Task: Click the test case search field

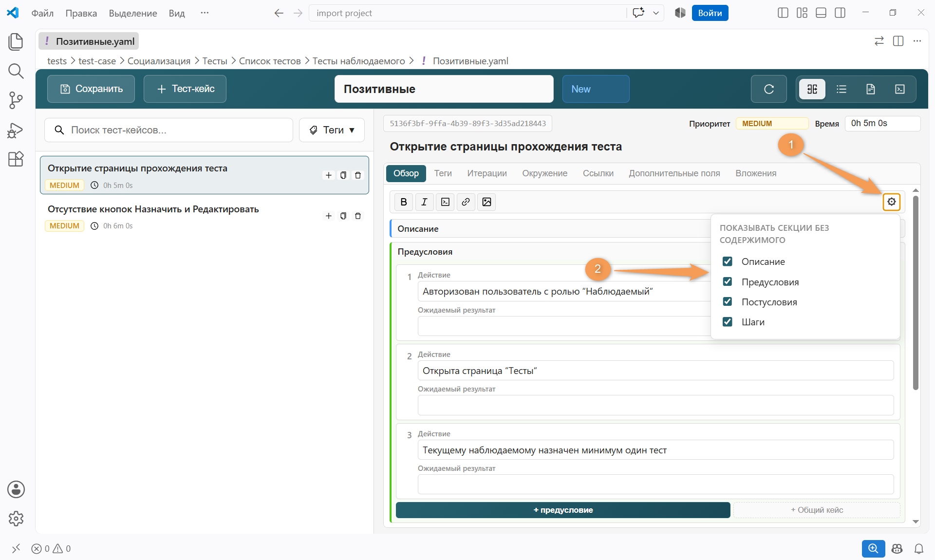Action: click(168, 130)
